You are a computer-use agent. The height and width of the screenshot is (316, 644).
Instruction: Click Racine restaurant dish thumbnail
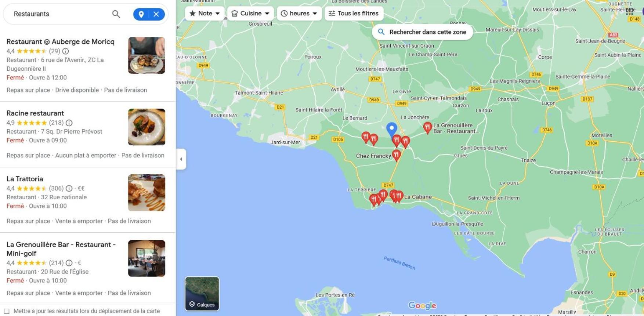tap(146, 127)
